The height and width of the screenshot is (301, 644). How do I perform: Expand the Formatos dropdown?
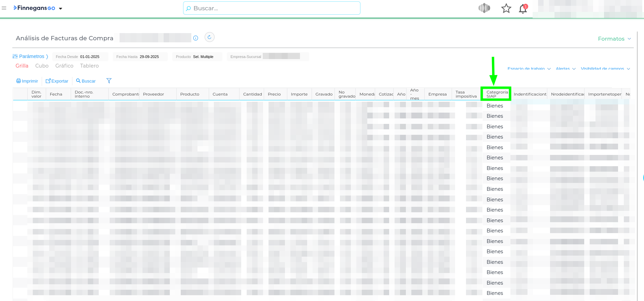click(x=614, y=39)
